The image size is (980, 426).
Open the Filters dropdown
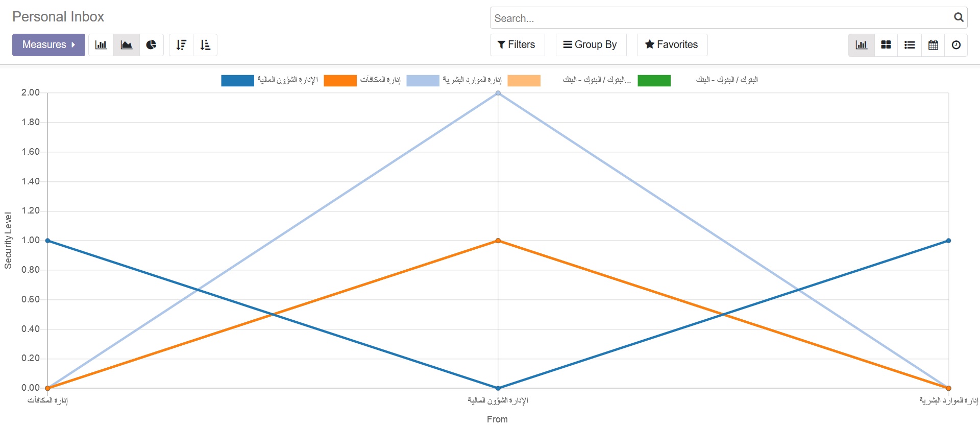tap(517, 45)
